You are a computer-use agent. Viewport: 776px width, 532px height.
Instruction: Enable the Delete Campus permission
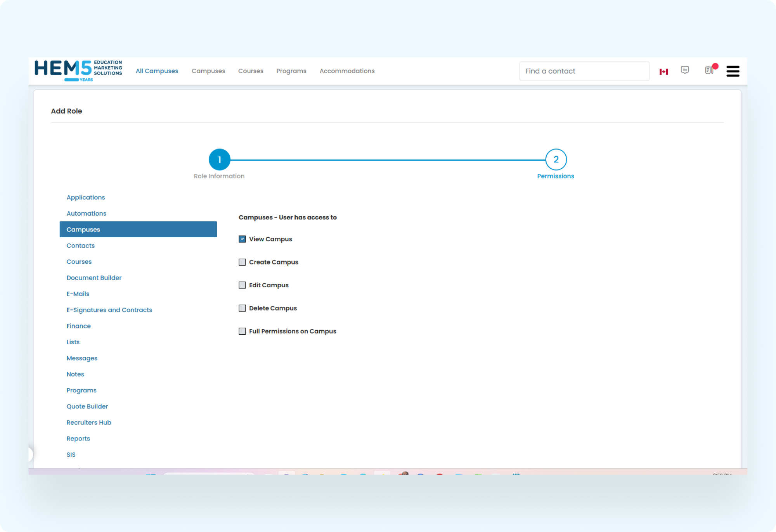tap(242, 308)
